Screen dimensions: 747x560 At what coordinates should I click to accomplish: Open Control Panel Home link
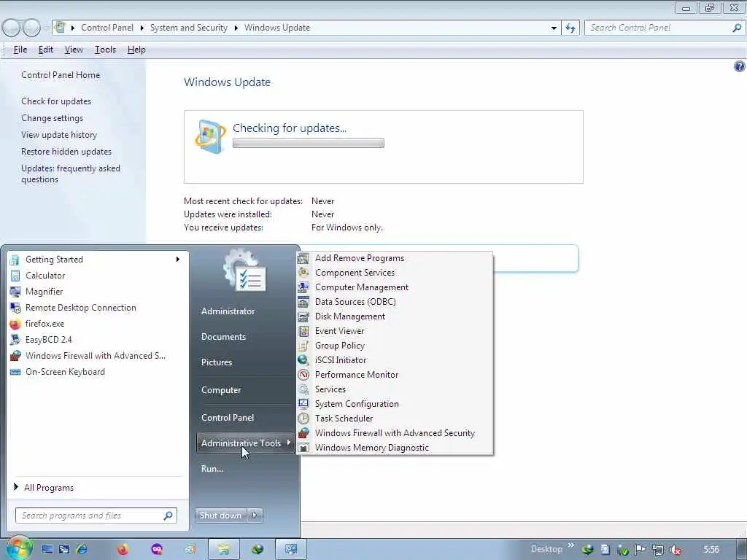(61, 75)
